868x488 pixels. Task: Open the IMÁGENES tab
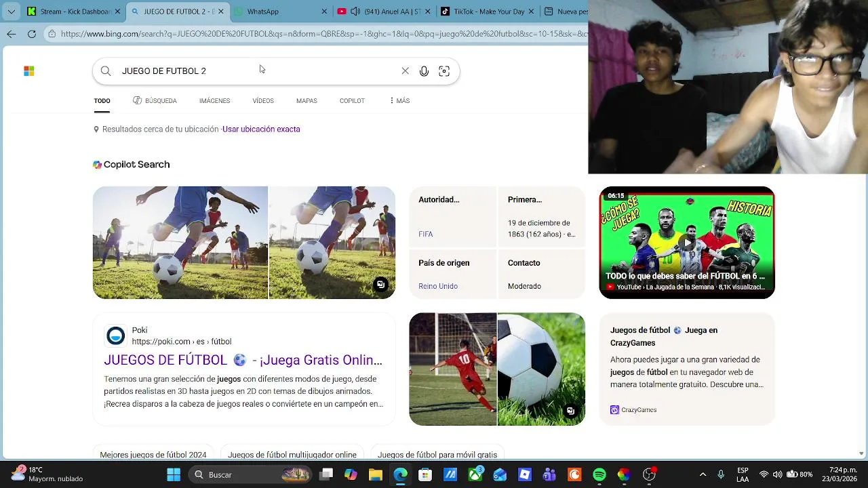click(x=214, y=101)
